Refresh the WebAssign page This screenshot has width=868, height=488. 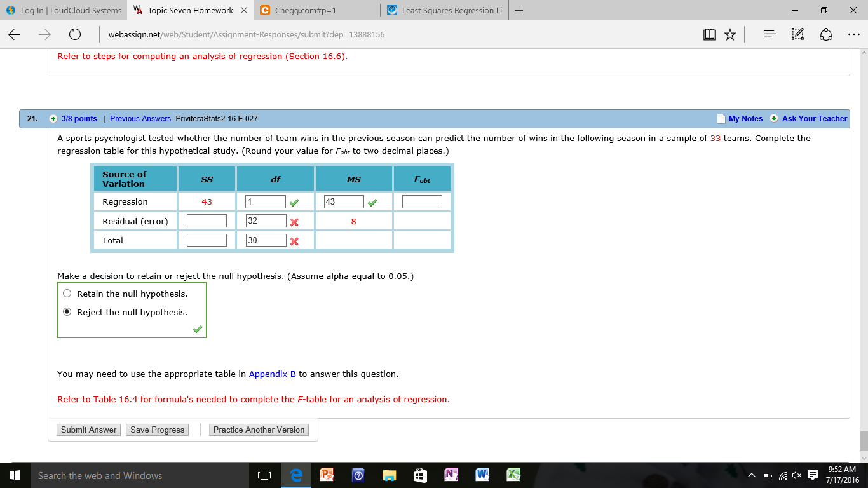pos(74,35)
